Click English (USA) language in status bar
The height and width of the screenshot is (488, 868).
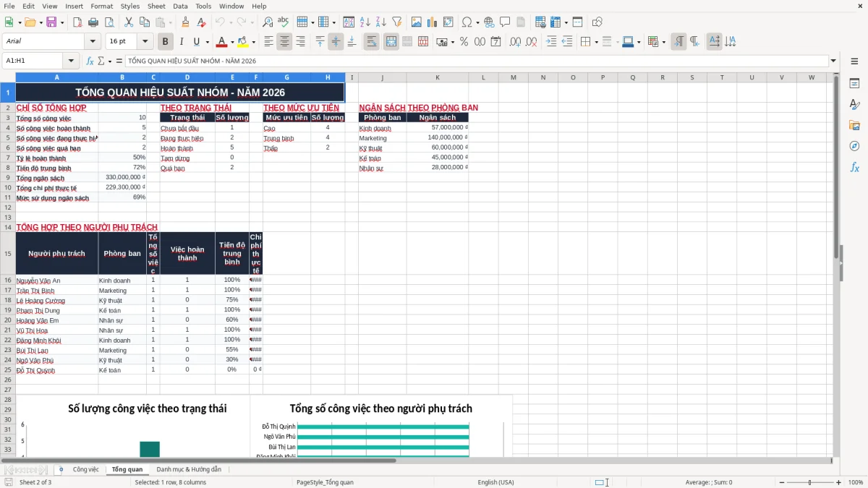pyautogui.click(x=495, y=482)
